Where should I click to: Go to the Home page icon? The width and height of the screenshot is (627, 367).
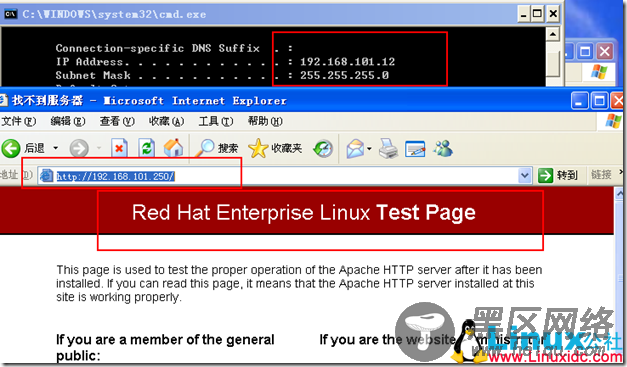[x=173, y=148]
